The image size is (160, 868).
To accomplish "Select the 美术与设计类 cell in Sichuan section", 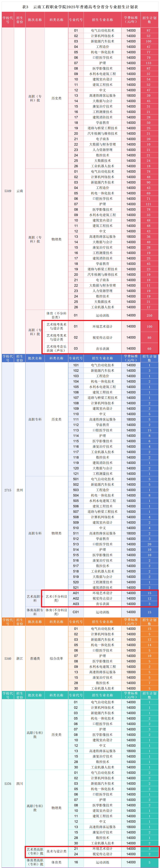I will coord(56,851).
